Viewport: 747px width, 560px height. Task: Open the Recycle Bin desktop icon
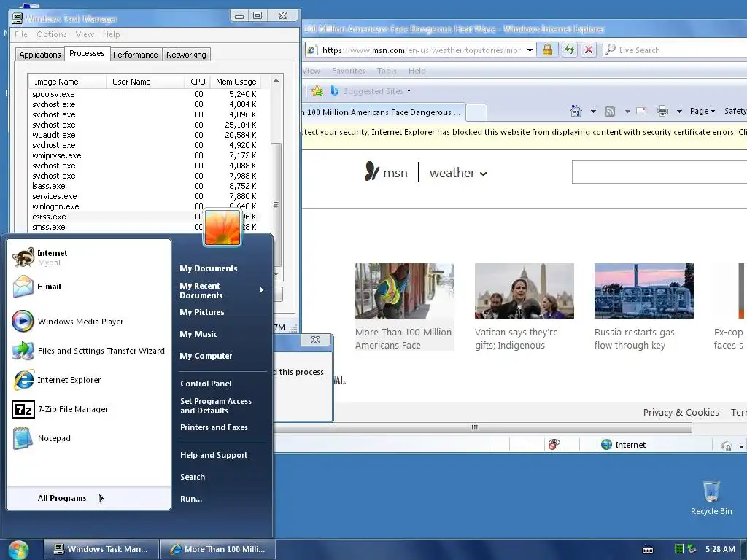coord(711,497)
